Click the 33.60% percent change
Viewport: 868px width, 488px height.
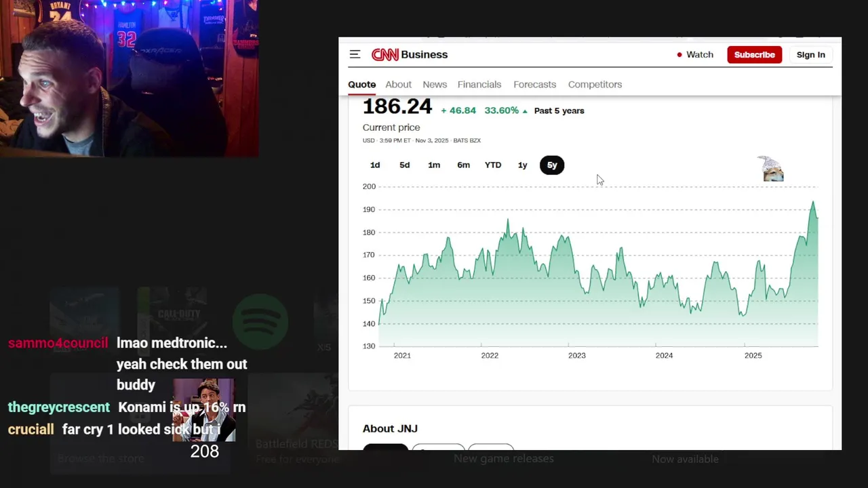502,110
